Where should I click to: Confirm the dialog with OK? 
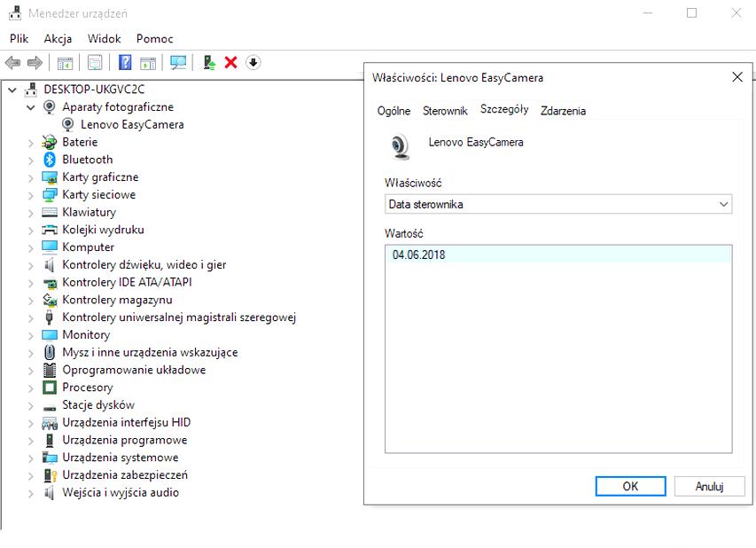(x=631, y=486)
